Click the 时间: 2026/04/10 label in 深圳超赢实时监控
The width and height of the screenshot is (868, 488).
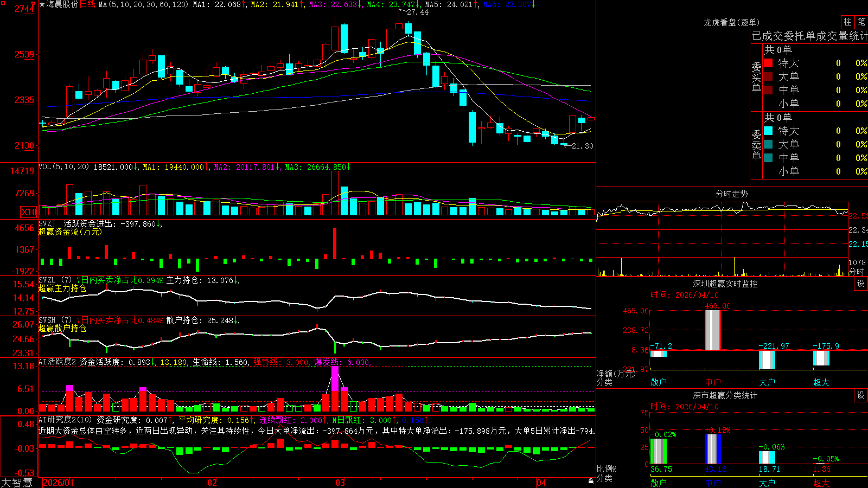[685, 295]
